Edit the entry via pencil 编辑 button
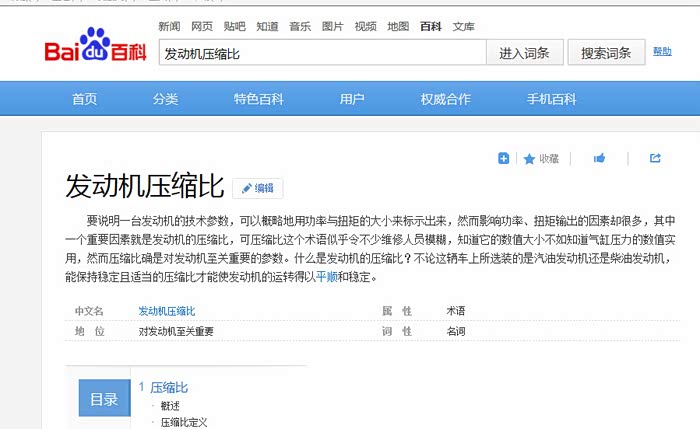This screenshot has width=700, height=429. click(x=258, y=188)
